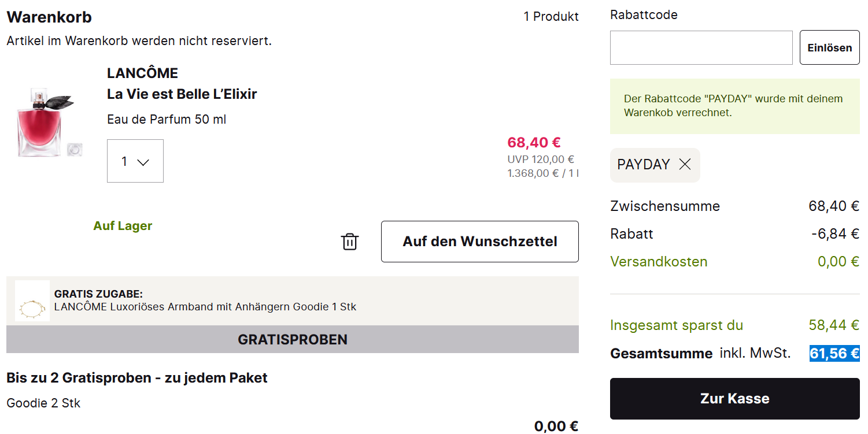This screenshot has width=868, height=434.
Task: Move item with Auf den Wunschzettel
Action: pyautogui.click(x=479, y=242)
